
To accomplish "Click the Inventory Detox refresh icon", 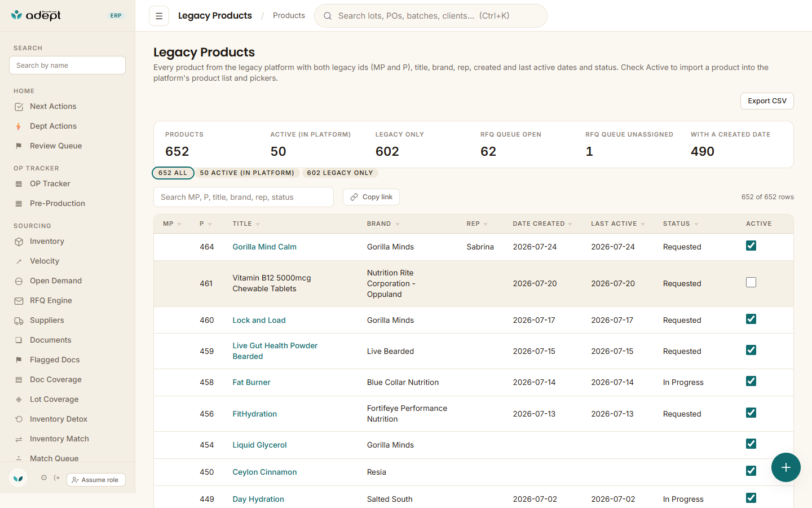I will tap(19, 419).
